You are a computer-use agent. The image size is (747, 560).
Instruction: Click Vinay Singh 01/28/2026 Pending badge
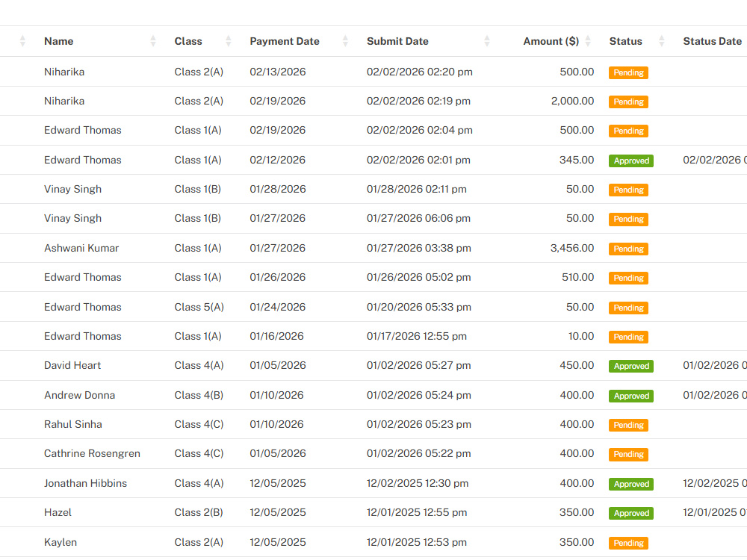(x=628, y=190)
